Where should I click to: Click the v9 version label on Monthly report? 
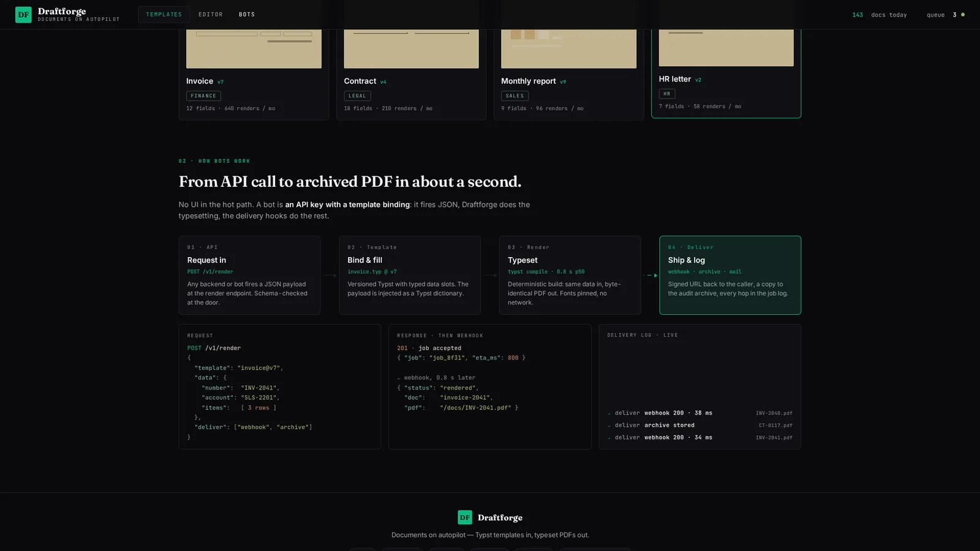tap(563, 82)
